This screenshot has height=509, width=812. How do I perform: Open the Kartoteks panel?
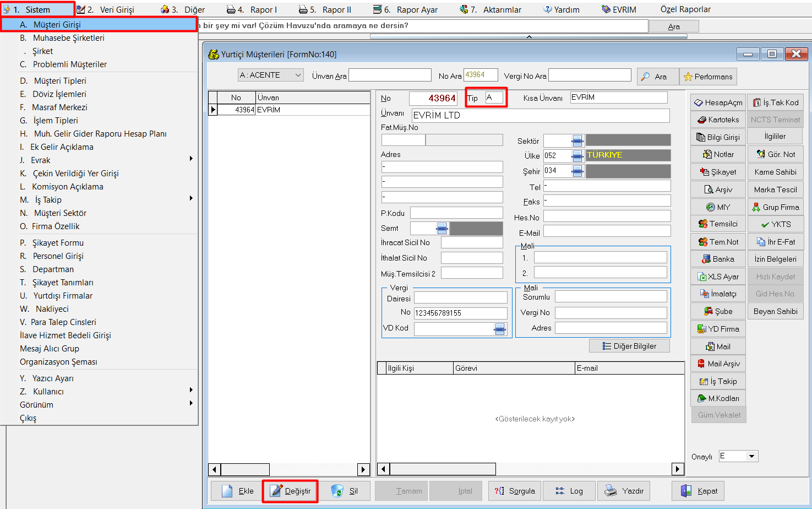click(718, 120)
